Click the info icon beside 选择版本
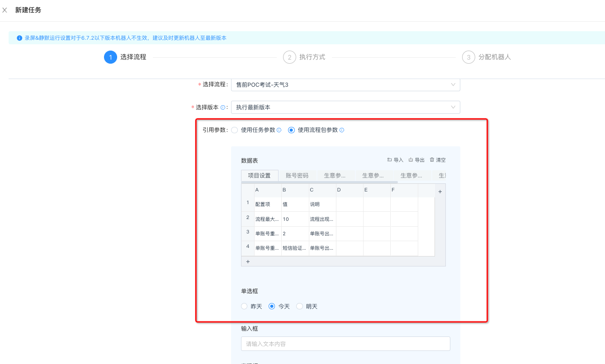 tap(223, 107)
